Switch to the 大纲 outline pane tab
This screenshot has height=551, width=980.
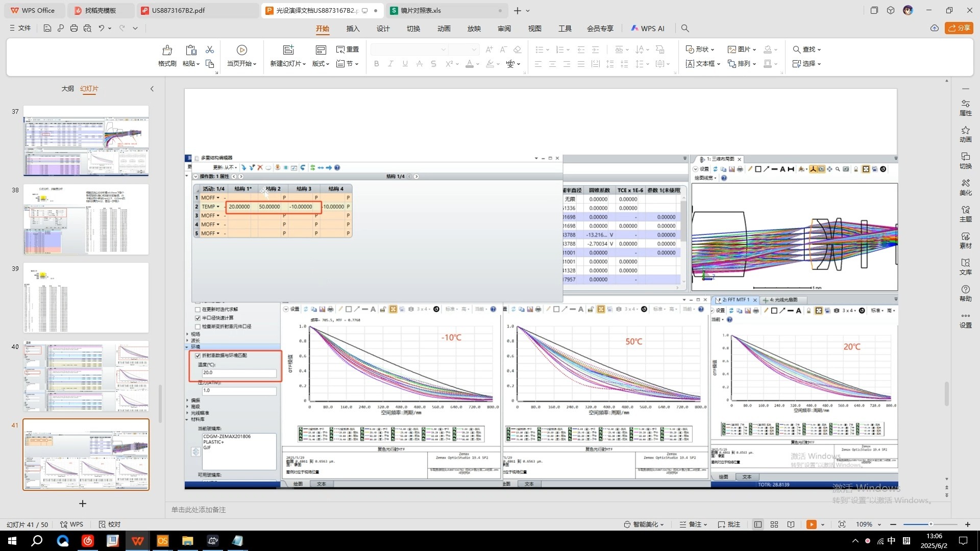(x=67, y=89)
